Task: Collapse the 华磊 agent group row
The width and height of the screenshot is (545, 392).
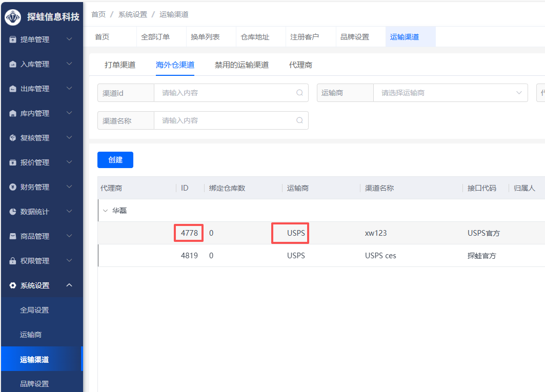Action: (106, 211)
